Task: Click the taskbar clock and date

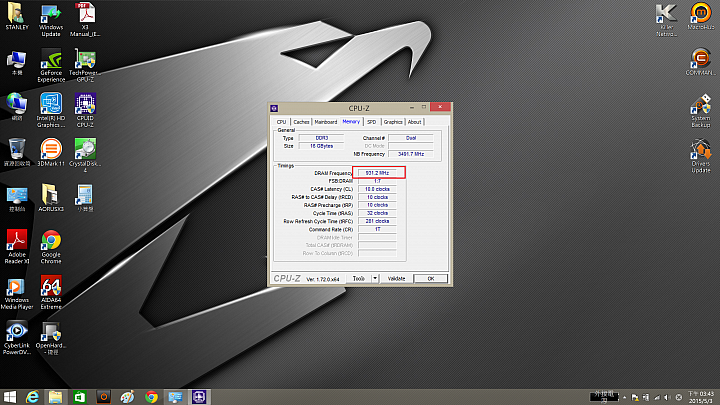Action: [701, 397]
